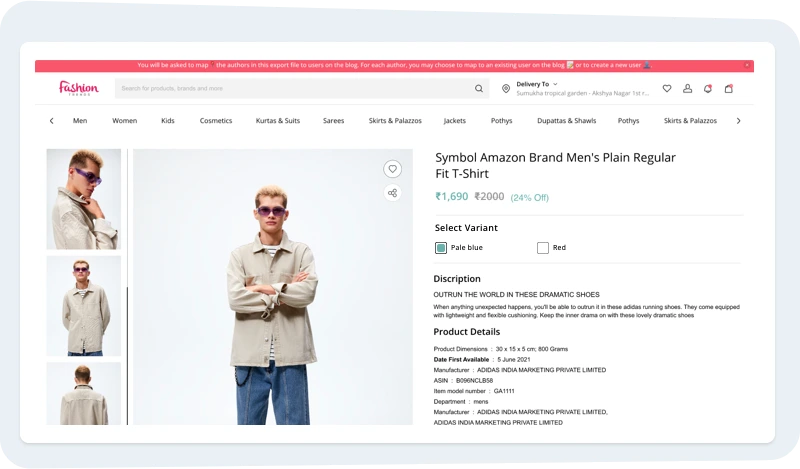Open the user account icon
The height and width of the screenshot is (469, 800).
pos(687,88)
